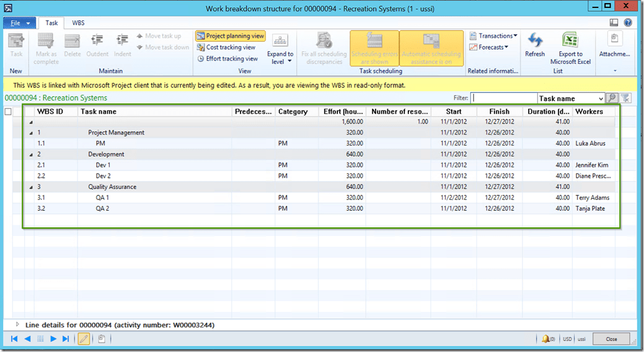
Task: Toggle the 'Scheduling errors are shown' button
Action: (x=374, y=48)
